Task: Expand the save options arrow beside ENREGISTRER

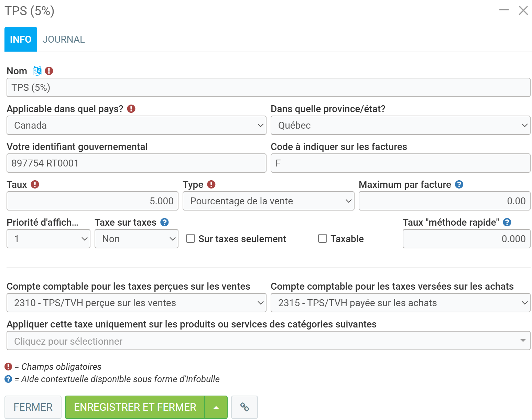Action: 216,407
